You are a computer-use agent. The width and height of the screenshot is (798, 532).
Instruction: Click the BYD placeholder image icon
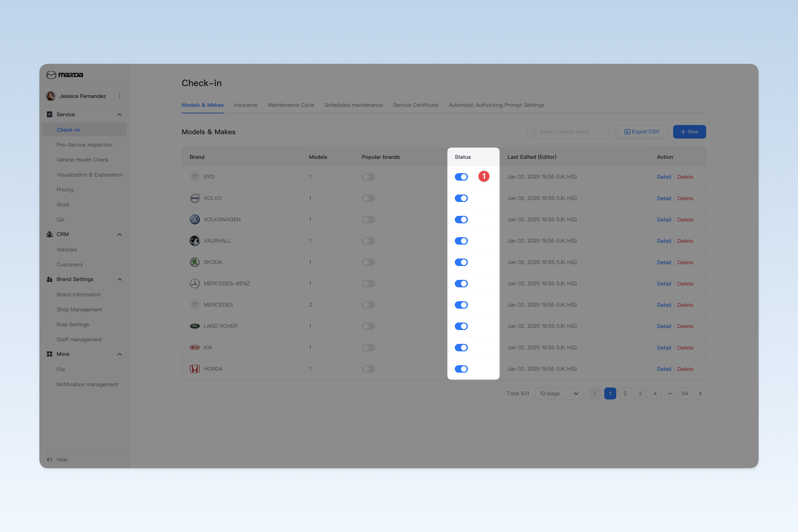pyautogui.click(x=195, y=177)
